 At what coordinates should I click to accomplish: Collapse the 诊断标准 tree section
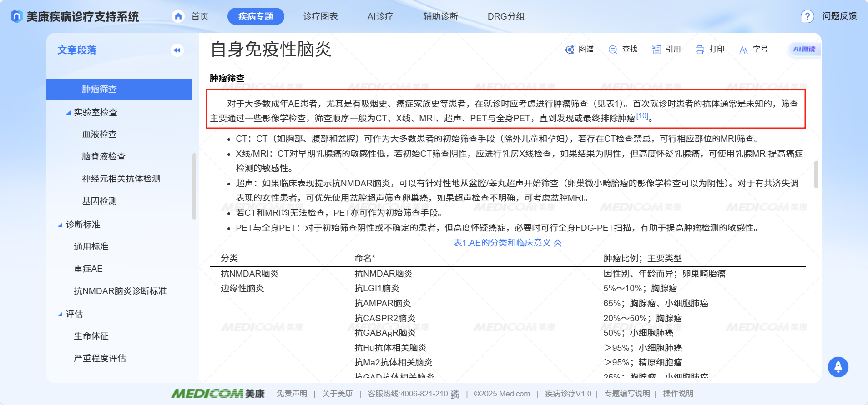(x=60, y=225)
